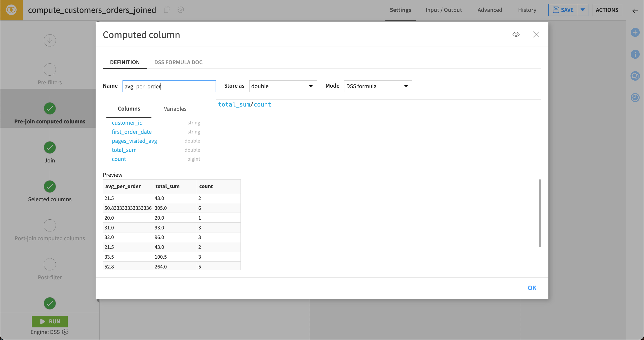Toggle the preview eye icon

click(x=516, y=34)
